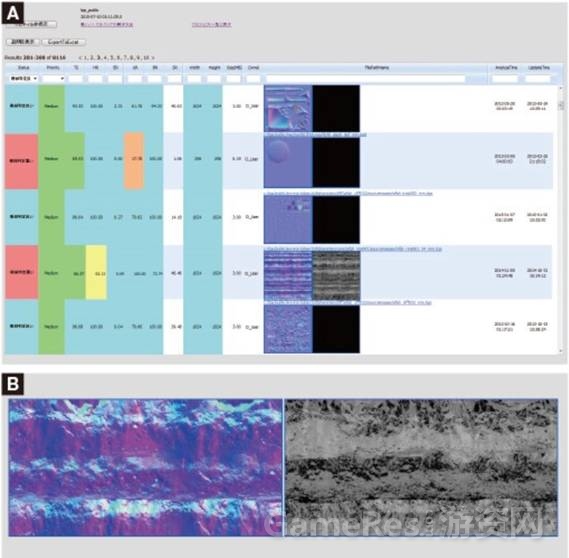Select the orange highlighted cell in second row

[x=134, y=161]
